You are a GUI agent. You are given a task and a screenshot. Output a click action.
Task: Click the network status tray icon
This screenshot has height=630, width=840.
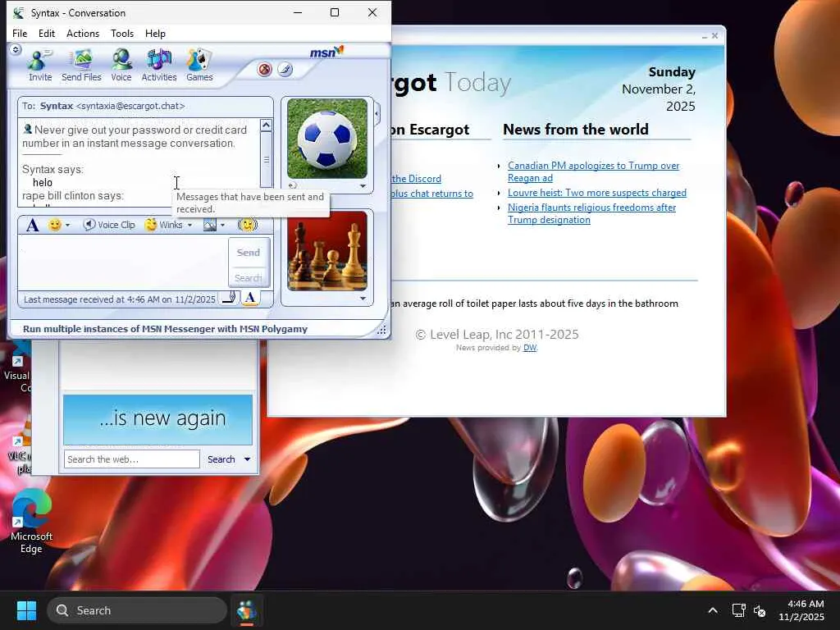point(739,610)
